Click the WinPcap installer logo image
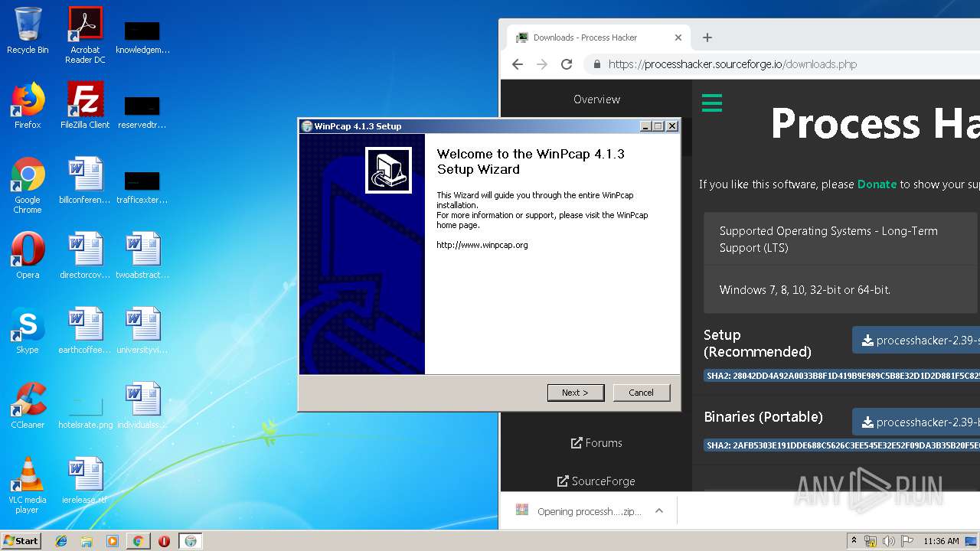The width and height of the screenshot is (980, 551). [x=388, y=170]
